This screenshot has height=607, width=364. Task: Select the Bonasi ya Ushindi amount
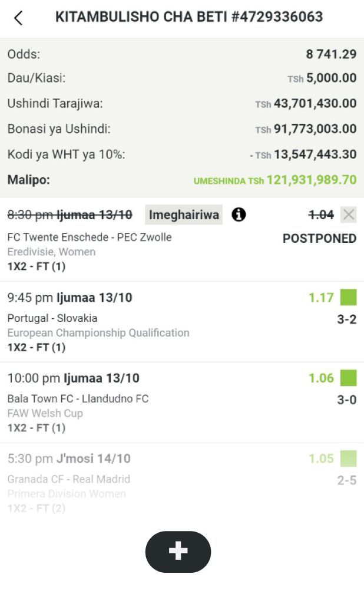point(315,129)
